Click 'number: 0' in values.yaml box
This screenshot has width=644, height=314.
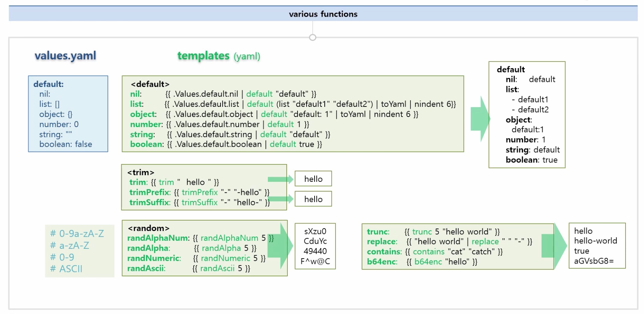pyautogui.click(x=59, y=124)
